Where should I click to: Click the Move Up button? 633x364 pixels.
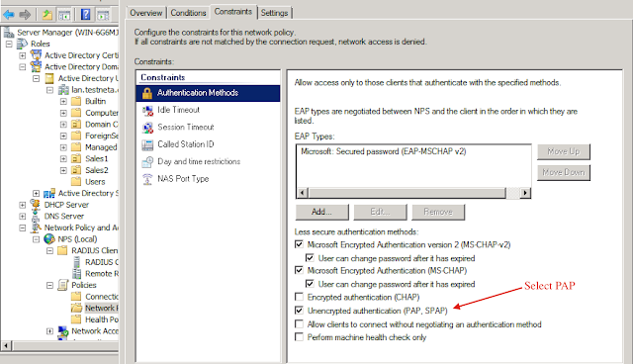coord(564,151)
